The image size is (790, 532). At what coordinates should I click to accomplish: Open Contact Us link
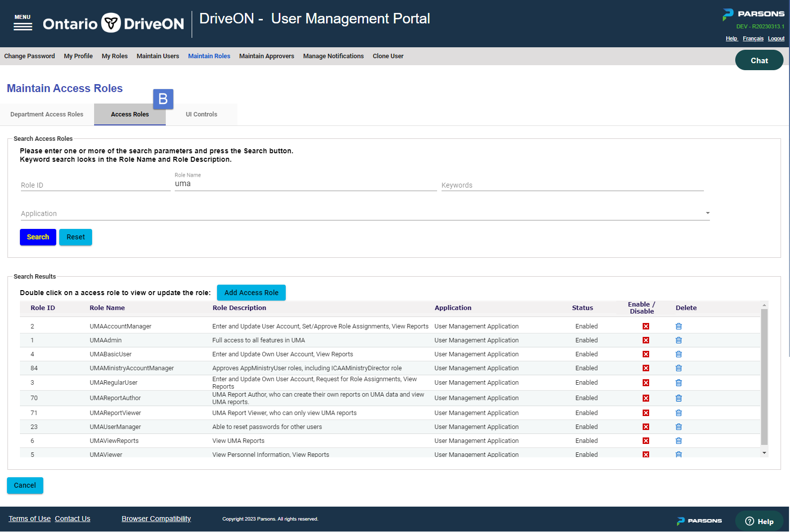coord(73,519)
